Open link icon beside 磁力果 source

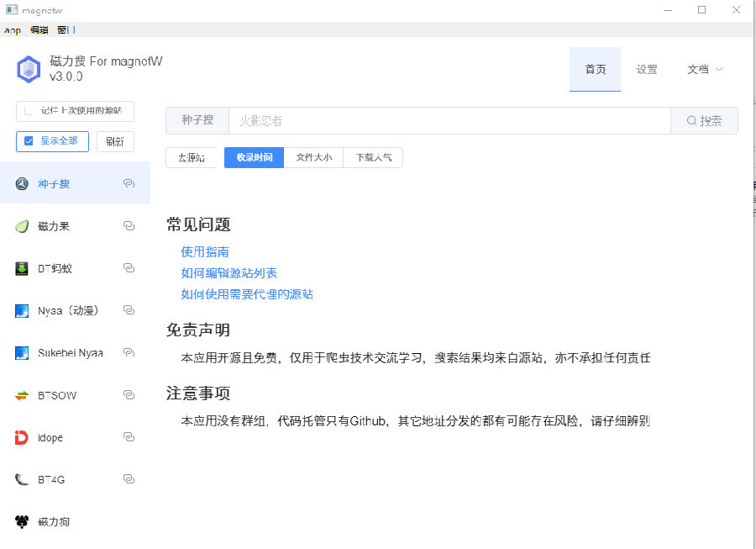coord(129,226)
